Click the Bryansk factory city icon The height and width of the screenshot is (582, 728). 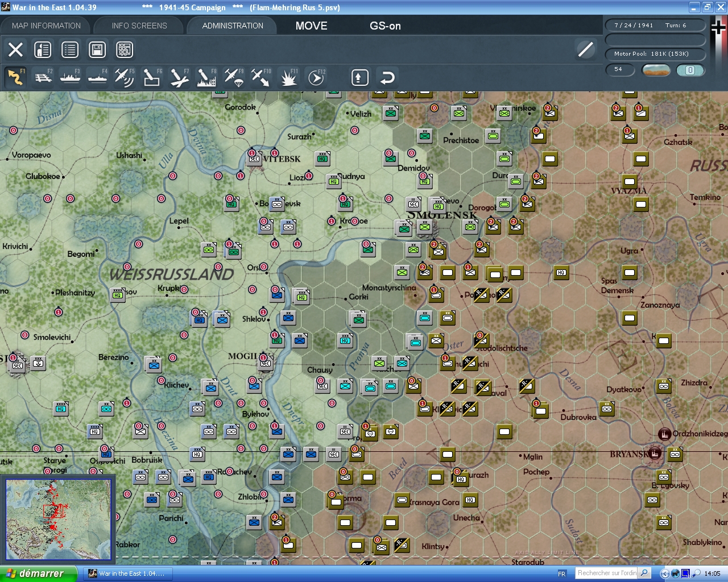(655, 454)
